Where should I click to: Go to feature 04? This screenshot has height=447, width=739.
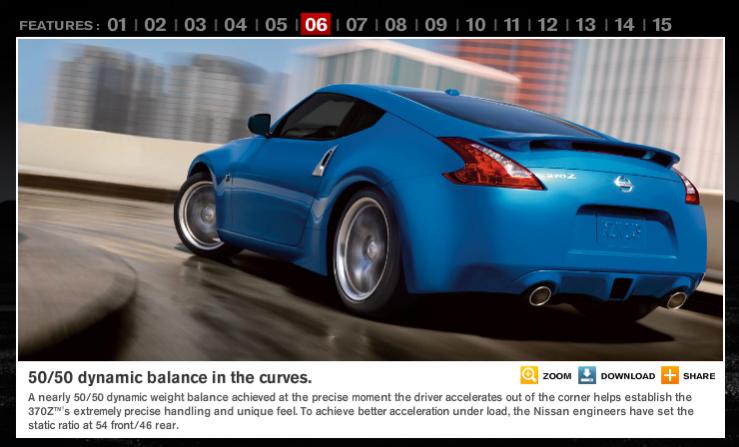[236, 25]
